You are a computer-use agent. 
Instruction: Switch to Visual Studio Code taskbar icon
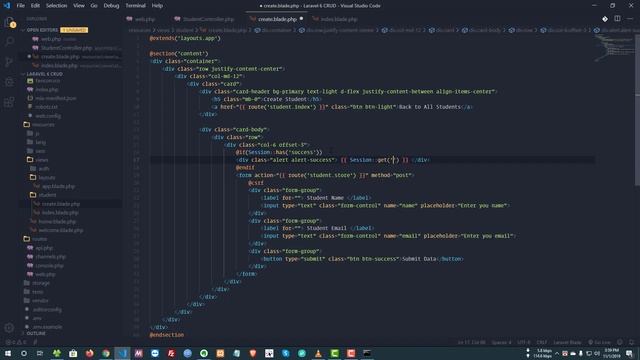(x=122, y=353)
